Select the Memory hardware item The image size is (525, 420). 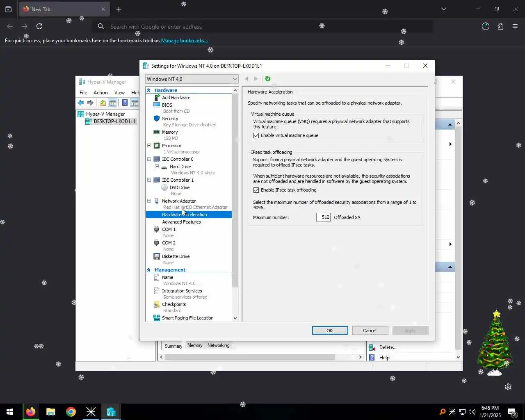pyautogui.click(x=169, y=132)
